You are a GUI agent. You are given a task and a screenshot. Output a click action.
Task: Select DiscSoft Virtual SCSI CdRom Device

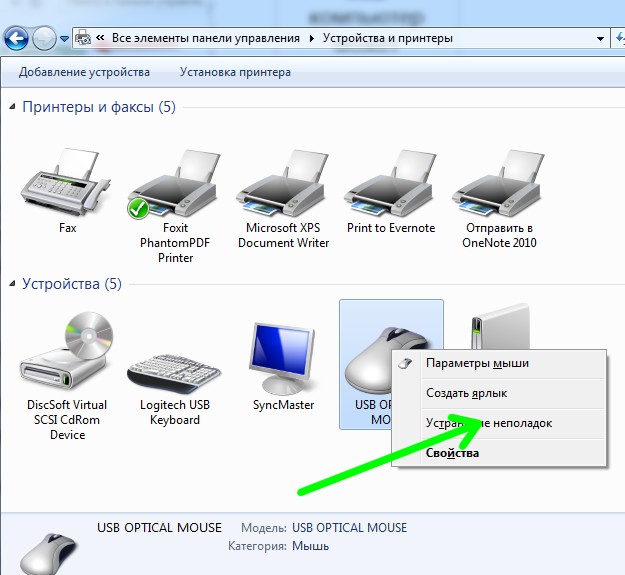(x=67, y=360)
